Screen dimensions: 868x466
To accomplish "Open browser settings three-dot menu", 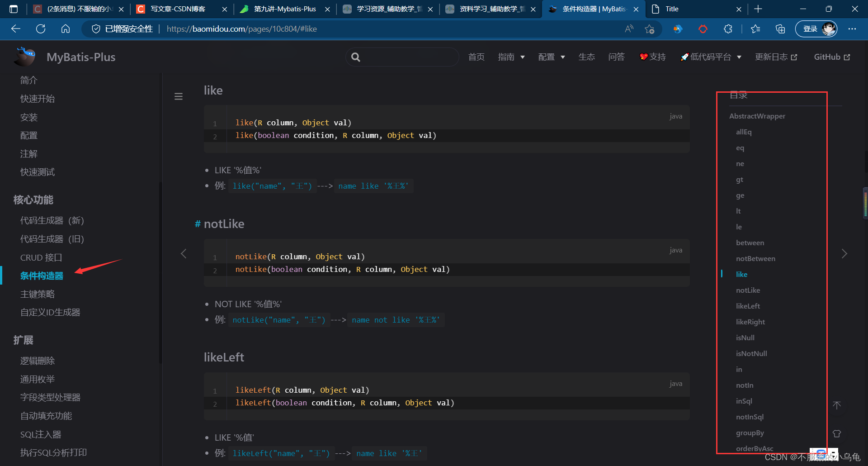I will coord(852,29).
